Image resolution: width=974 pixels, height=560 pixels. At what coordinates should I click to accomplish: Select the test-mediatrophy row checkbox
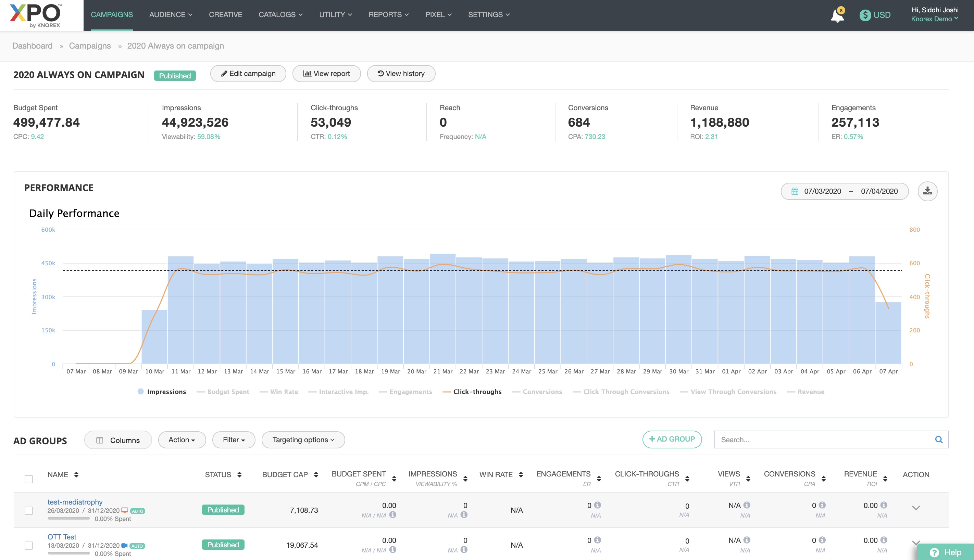click(x=29, y=510)
